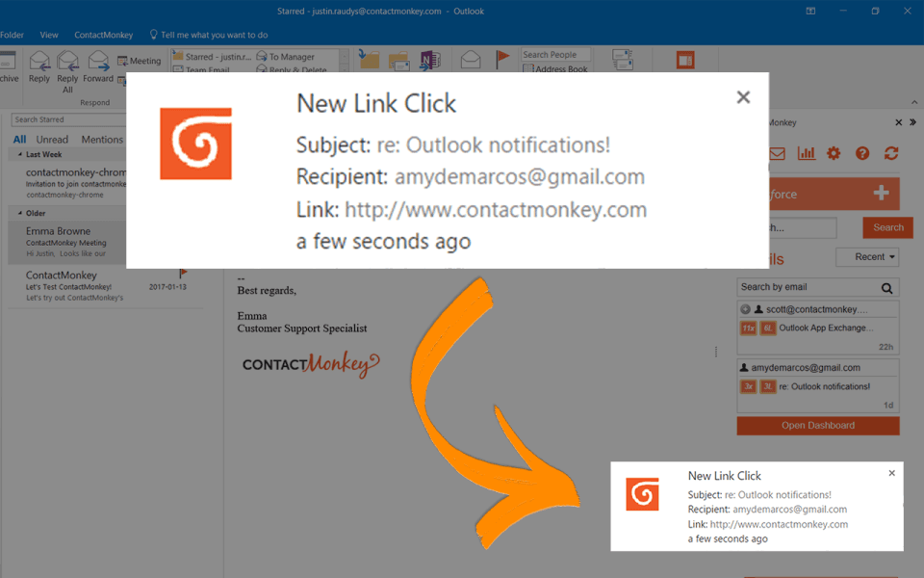Click Reply All in the Respond group
Screen dimensions: 924x578
[67, 71]
